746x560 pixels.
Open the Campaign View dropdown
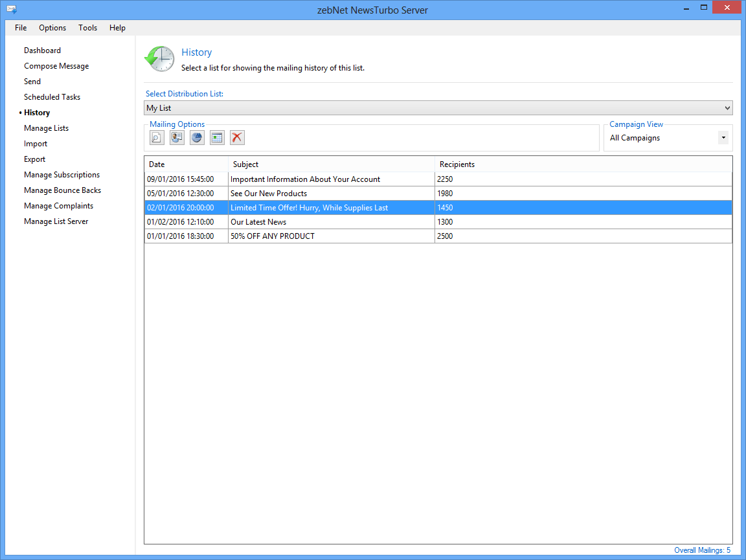[x=723, y=138]
